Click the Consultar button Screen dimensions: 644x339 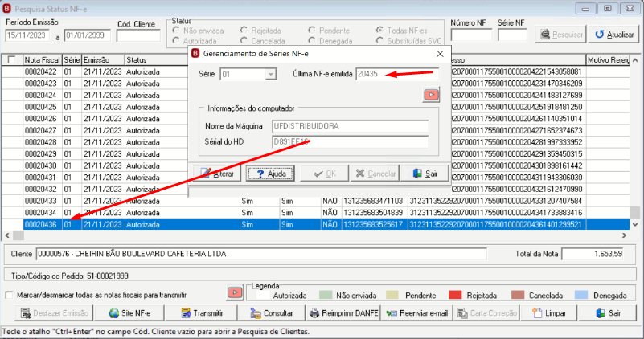(x=272, y=313)
